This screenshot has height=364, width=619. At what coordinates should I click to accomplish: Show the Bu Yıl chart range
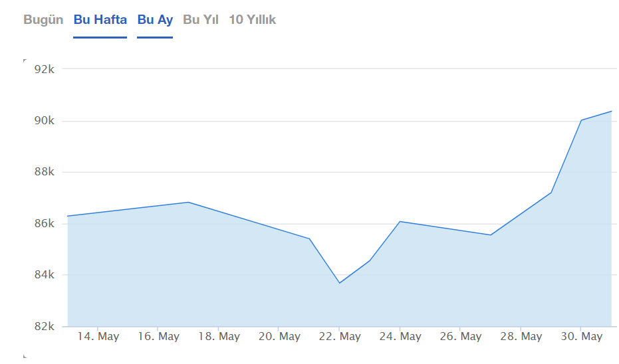tap(201, 20)
